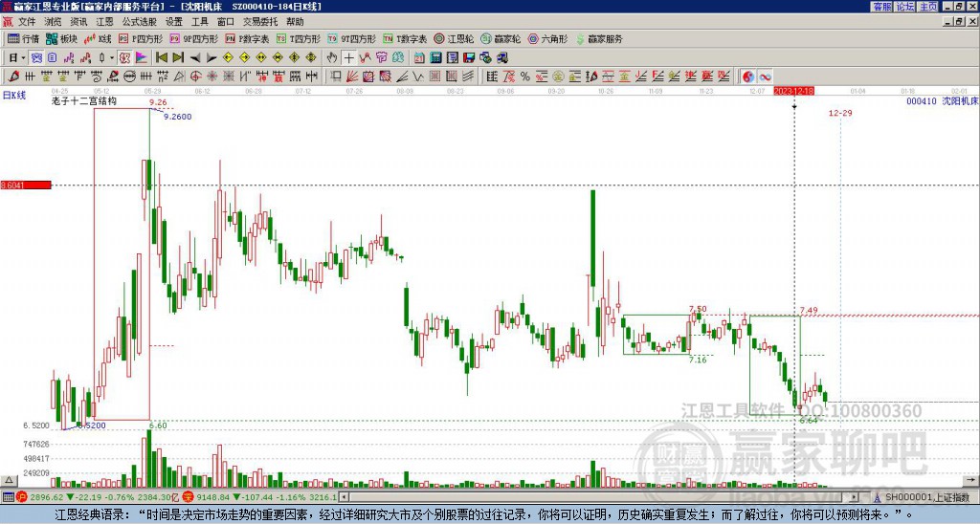The image size is (980, 524).
Task: Click the 客服 button in title bar
Action: click(882, 7)
